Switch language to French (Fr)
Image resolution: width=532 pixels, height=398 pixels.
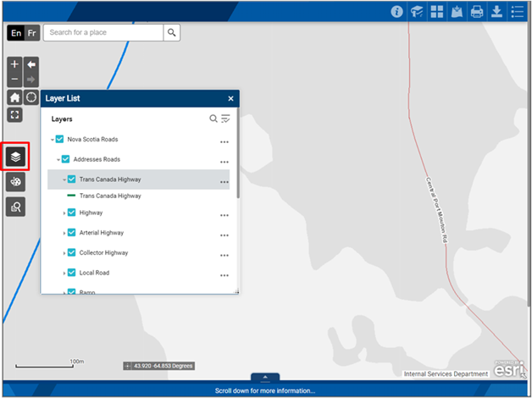[x=32, y=33]
